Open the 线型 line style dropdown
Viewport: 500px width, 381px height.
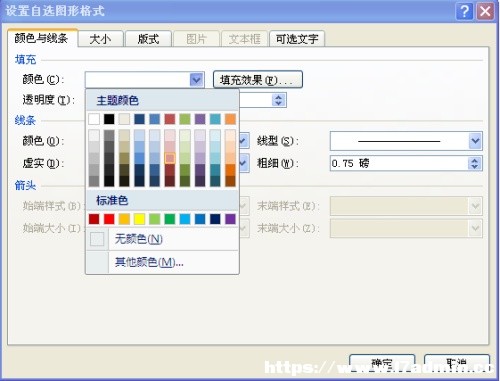click(x=475, y=141)
